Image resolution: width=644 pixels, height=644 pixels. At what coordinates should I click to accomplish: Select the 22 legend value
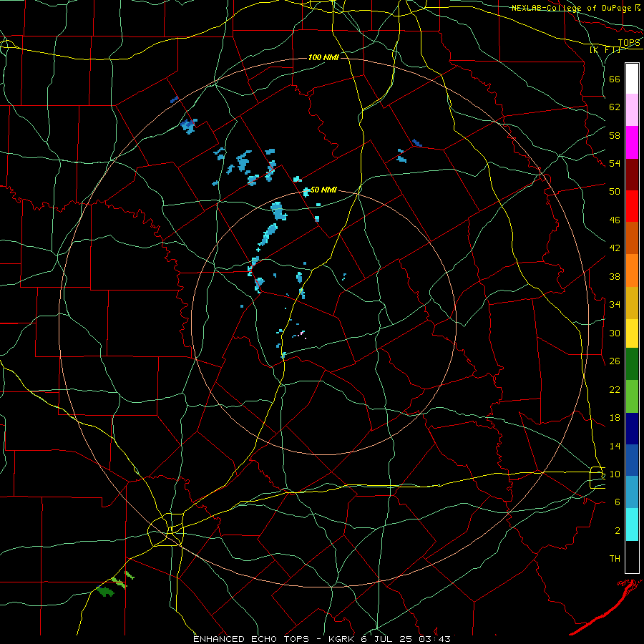pyautogui.click(x=615, y=389)
